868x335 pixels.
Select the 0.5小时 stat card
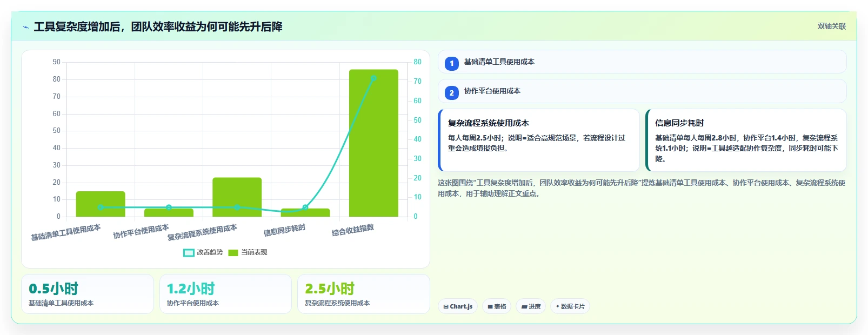tap(88, 294)
